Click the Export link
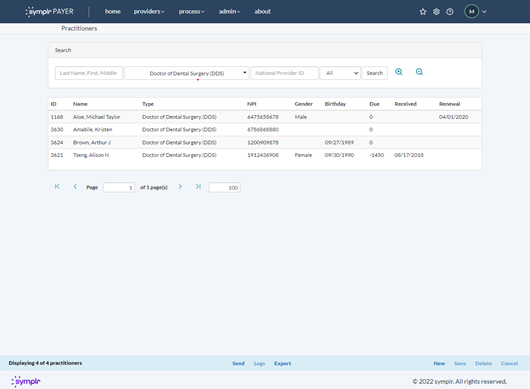530x389 pixels. click(x=283, y=363)
